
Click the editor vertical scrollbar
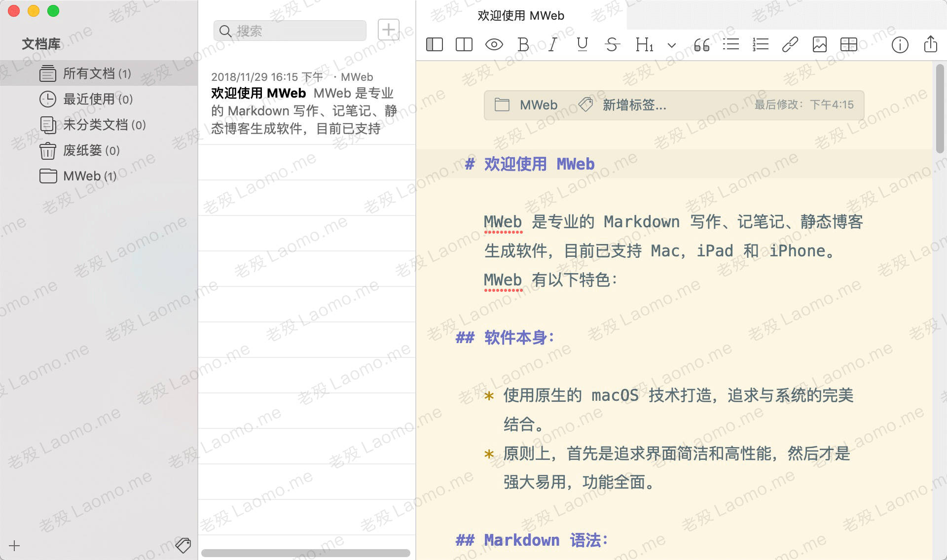(x=940, y=108)
